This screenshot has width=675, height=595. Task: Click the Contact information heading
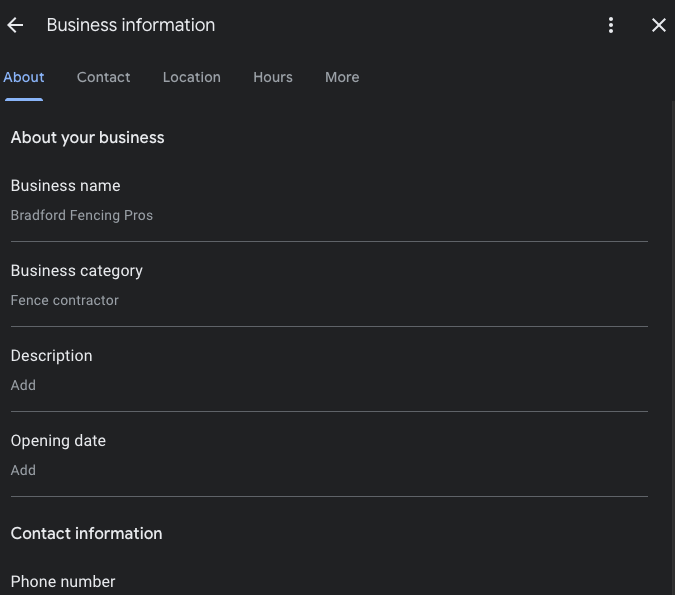coord(87,533)
